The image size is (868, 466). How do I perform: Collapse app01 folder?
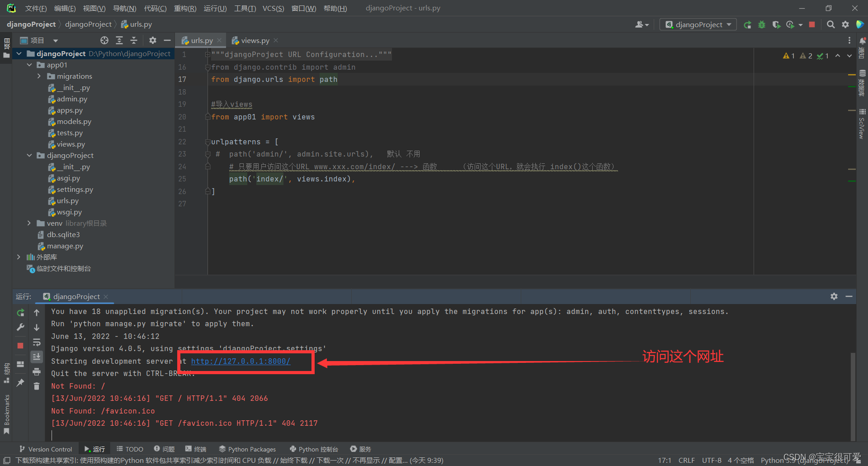(x=29, y=65)
